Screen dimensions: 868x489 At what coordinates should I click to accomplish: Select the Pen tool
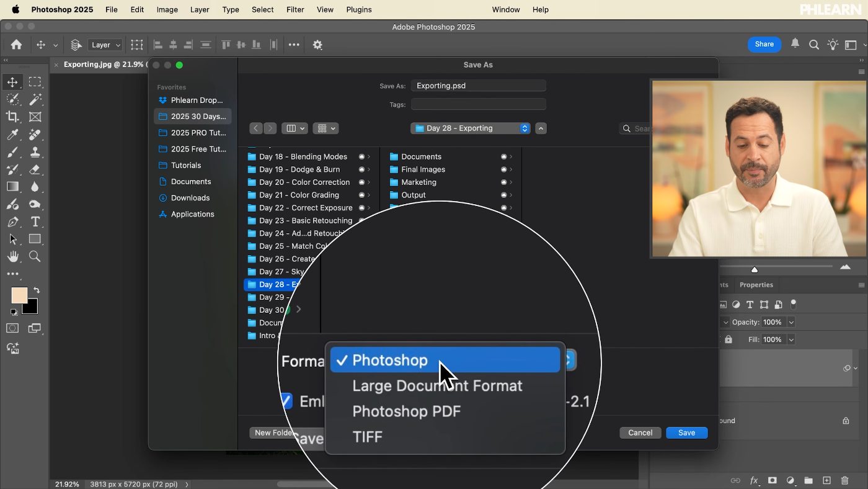12,222
